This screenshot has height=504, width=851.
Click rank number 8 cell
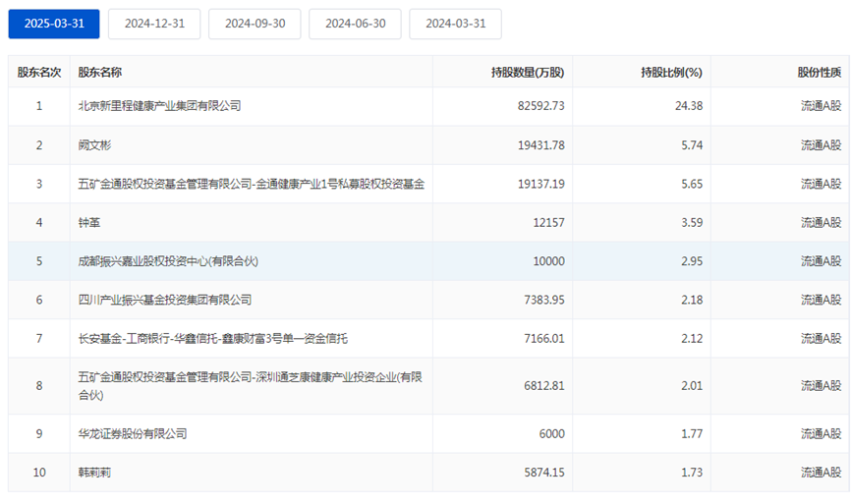39,386
